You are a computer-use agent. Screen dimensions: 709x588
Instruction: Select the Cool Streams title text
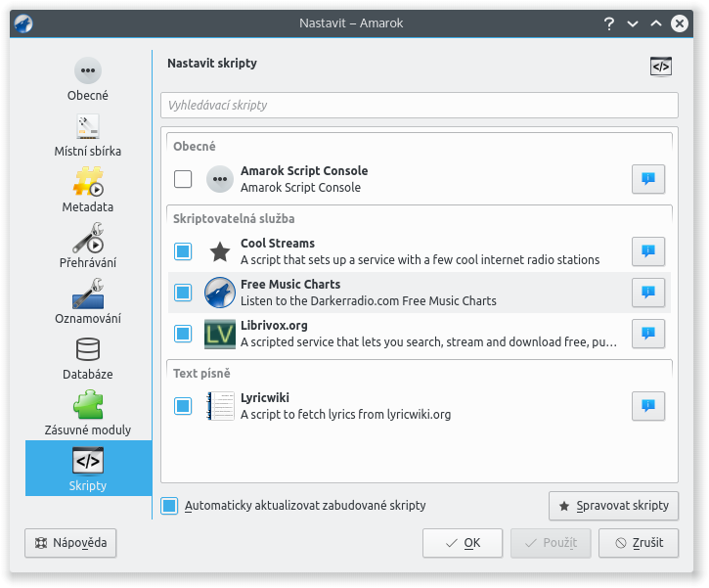coord(278,244)
